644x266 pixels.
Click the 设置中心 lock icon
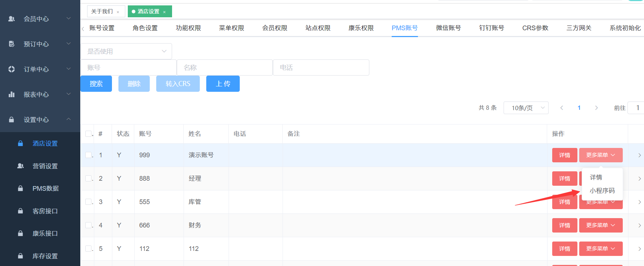point(12,120)
